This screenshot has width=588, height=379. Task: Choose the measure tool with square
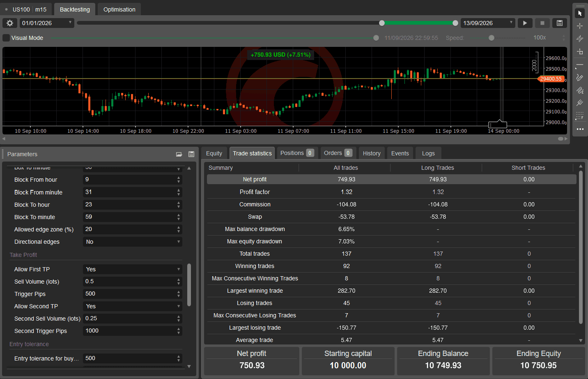(x=580, y=51)
